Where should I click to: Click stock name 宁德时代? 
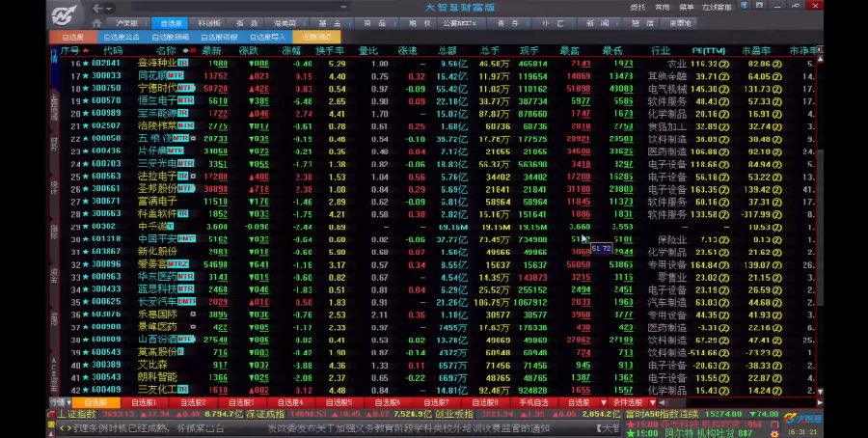coord(157,89)
